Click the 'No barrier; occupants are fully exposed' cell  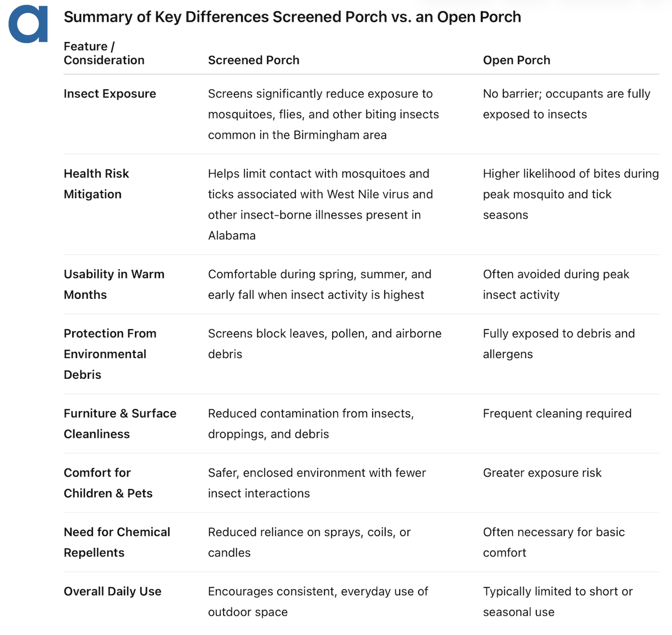point(566,104)
